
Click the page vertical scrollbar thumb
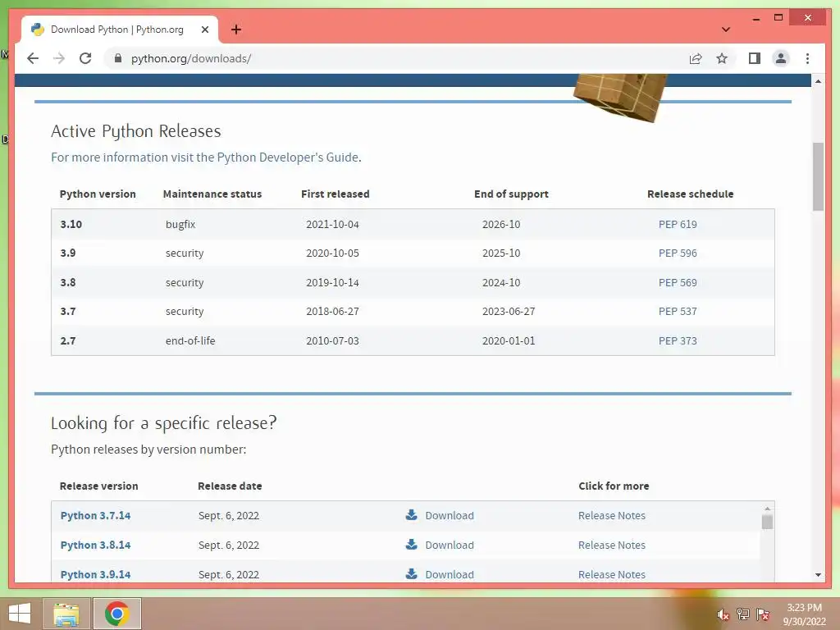pos(818,177)
